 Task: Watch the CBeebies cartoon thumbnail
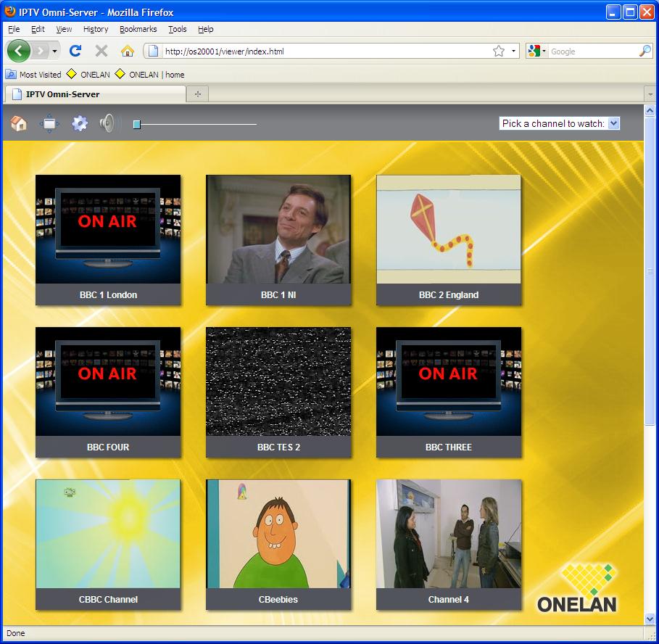tap(278, 534)
